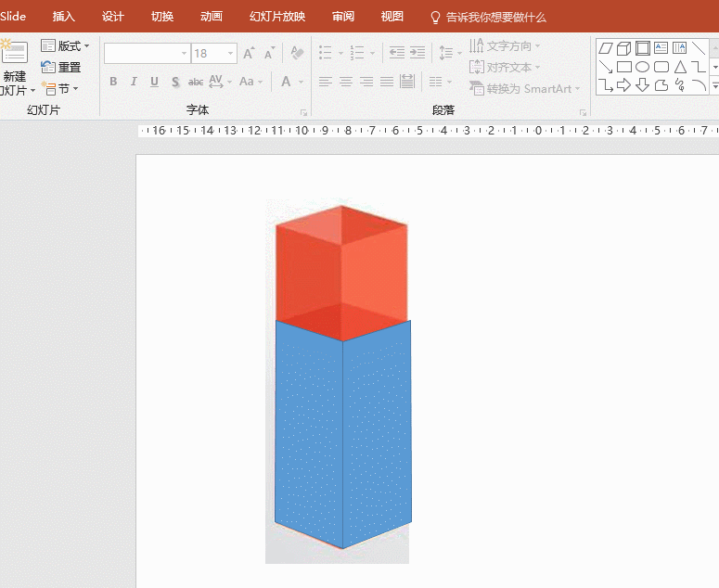Insert a text box from shapes gallery

coord(661,48)
